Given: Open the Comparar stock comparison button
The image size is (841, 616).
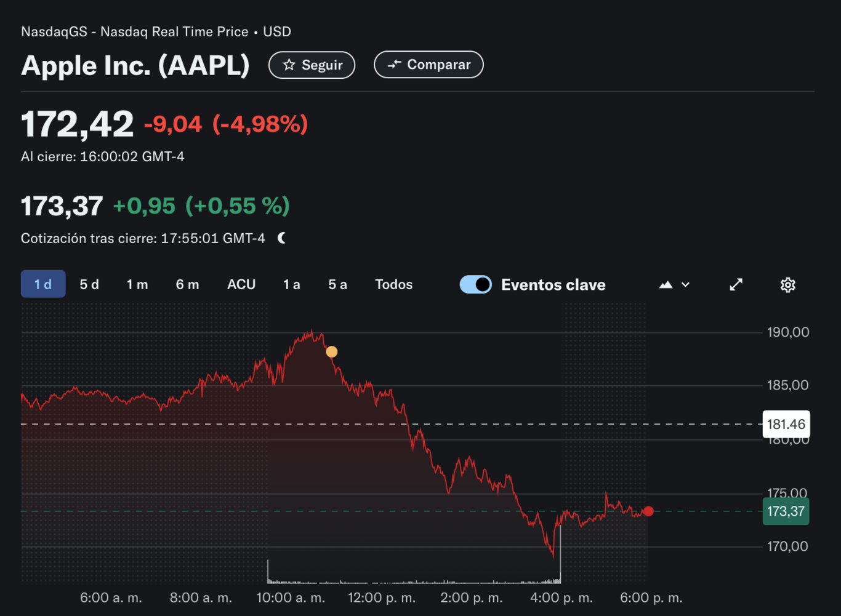Looking at the screenshot, I should 429,65.
